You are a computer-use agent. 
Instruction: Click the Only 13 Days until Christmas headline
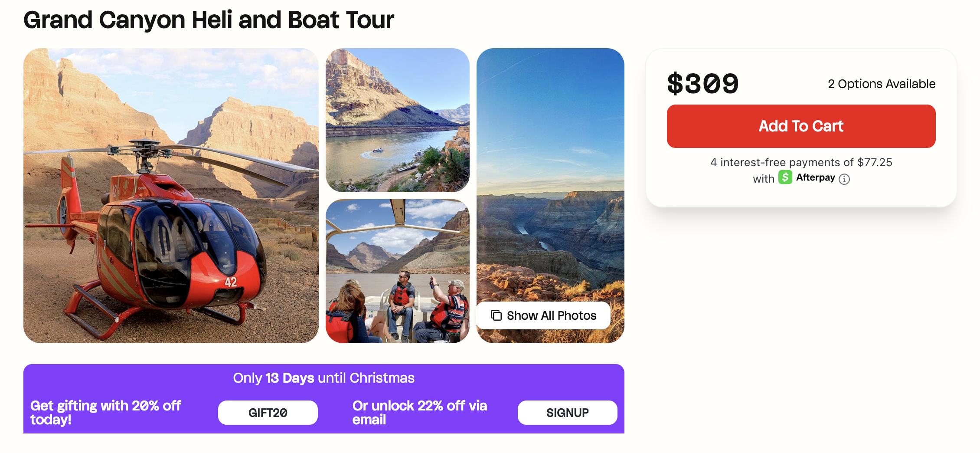pyautogui.click(x=323, y=378)
